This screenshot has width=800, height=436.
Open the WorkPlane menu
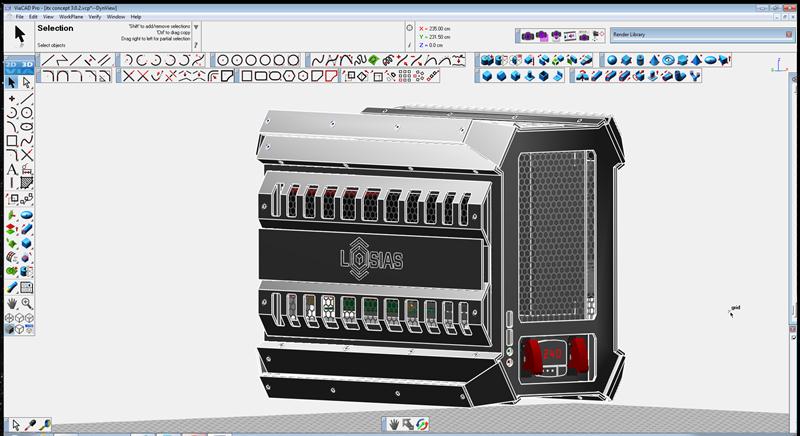(71, 17)
